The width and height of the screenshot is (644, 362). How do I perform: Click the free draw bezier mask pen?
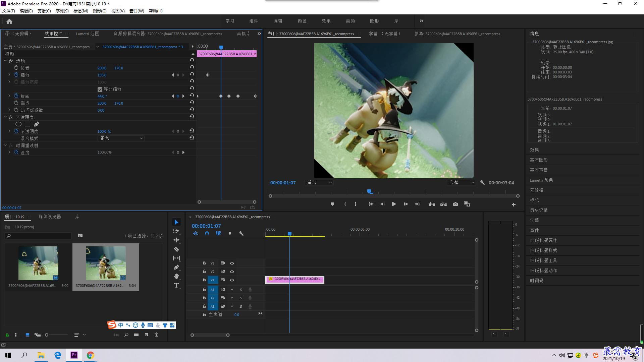[36, 124]
